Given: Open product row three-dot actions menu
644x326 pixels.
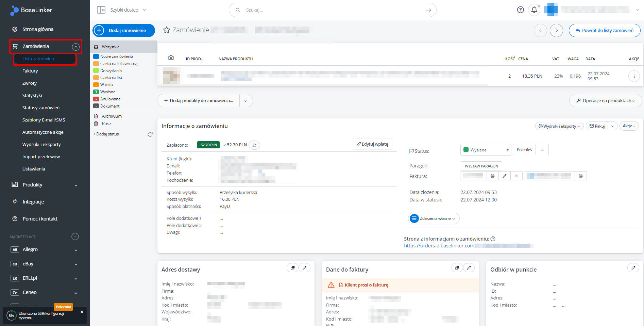Looking at the screenshot, I should 633,76.
